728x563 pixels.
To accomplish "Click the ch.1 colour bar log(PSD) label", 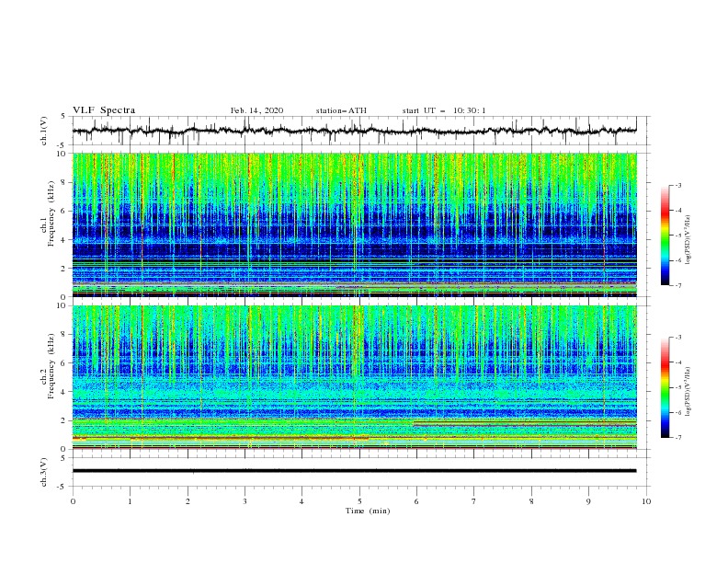I will (688, 240).
